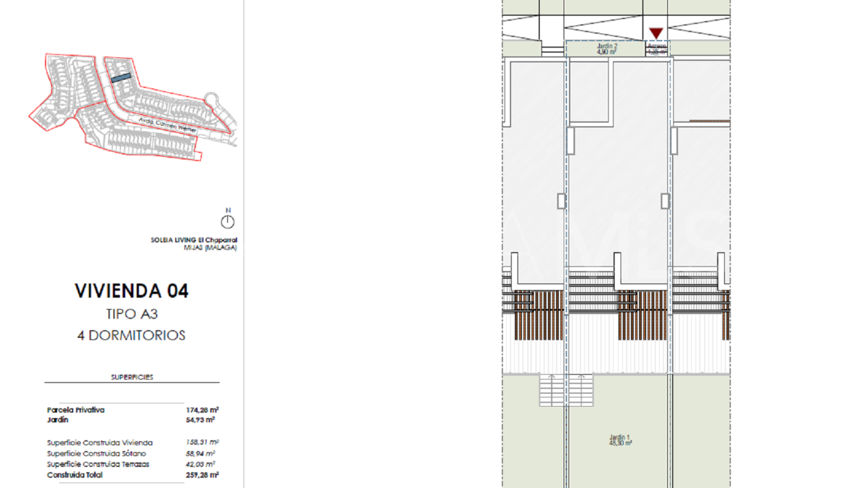The height and width of the screenshot is (488, 868).
Task: Click the Superficie Construida Sótano row
Action: tap(132, 453)
